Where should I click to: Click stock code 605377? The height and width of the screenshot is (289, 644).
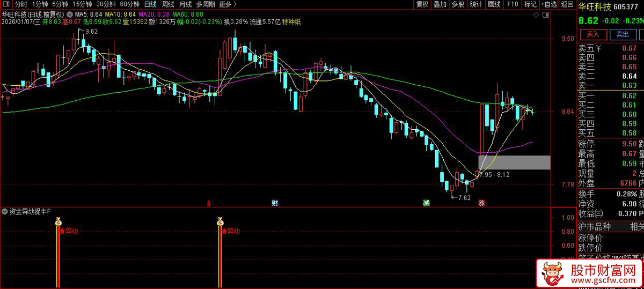(x=625, y=7)
